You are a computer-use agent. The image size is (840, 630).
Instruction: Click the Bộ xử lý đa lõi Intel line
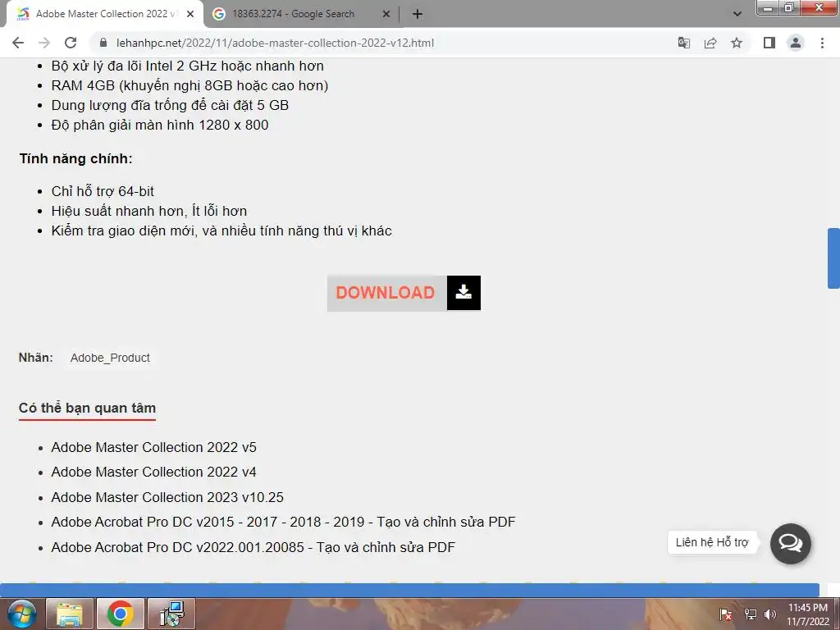point(188,66)
